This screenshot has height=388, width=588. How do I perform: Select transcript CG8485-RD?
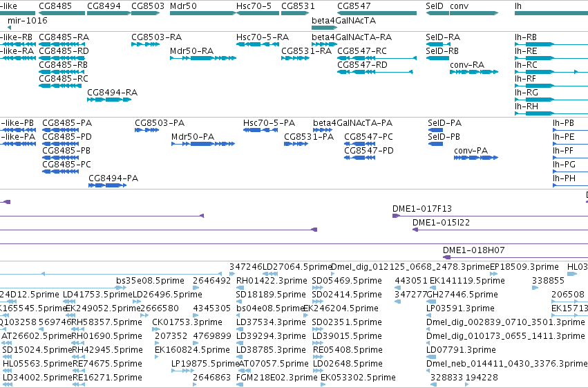(x=62, y=58)
